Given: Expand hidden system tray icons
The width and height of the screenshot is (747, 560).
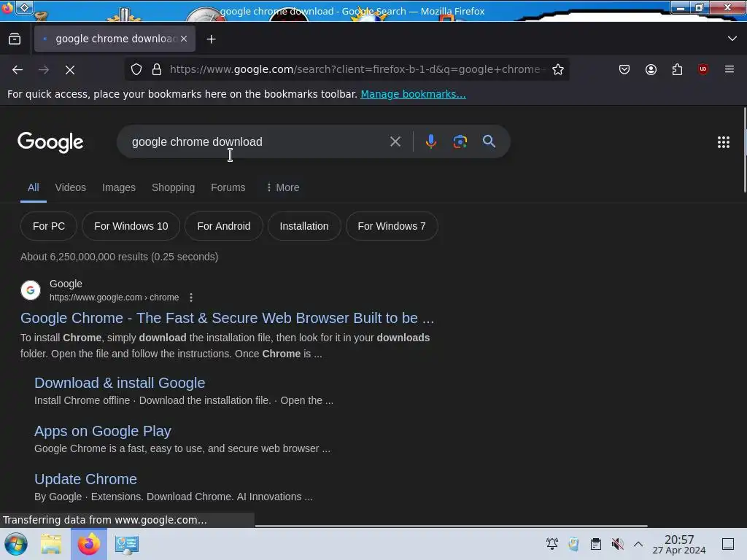Looking at the screenshot, I should coord(638,544).
